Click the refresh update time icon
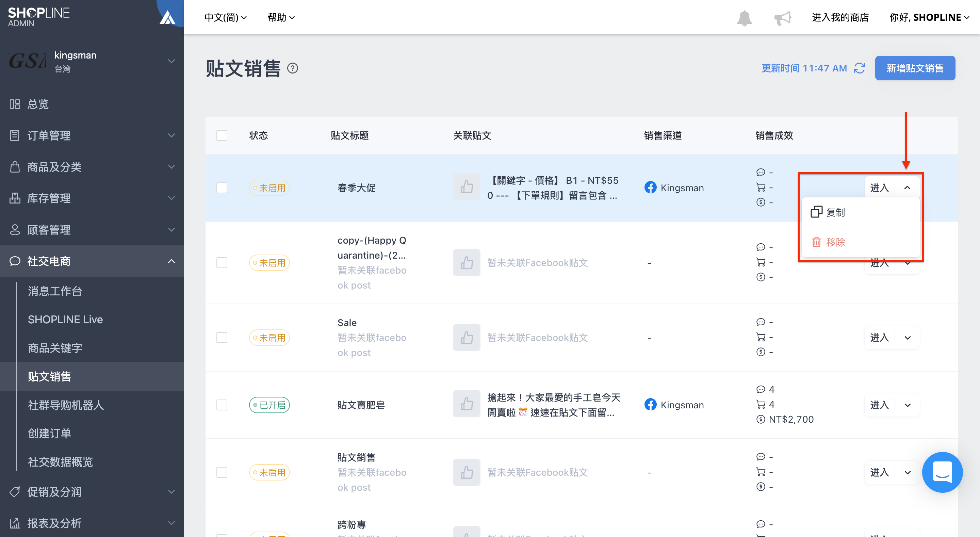Screen dimensions: 980x537 point(860,68)
